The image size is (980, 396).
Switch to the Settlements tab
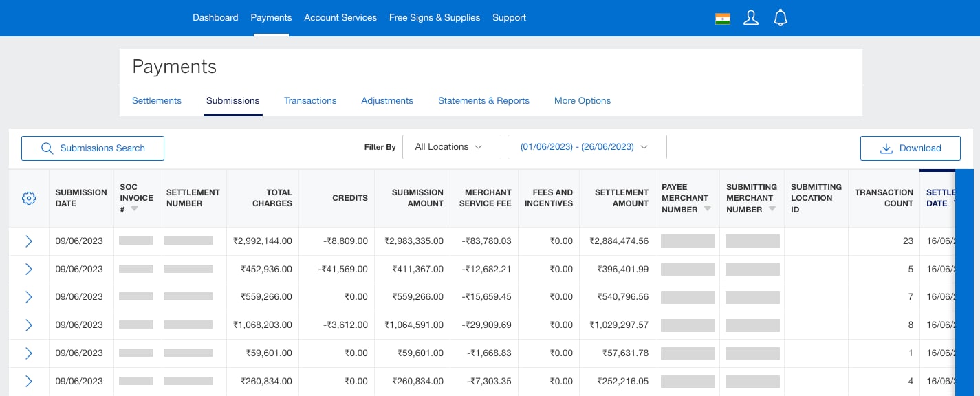[x=157, y=100]
